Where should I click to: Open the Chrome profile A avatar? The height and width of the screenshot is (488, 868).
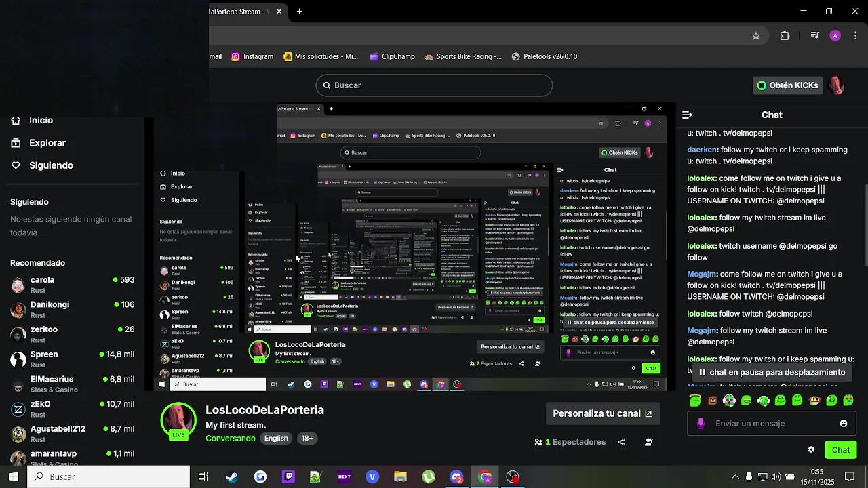coord(835,36)
